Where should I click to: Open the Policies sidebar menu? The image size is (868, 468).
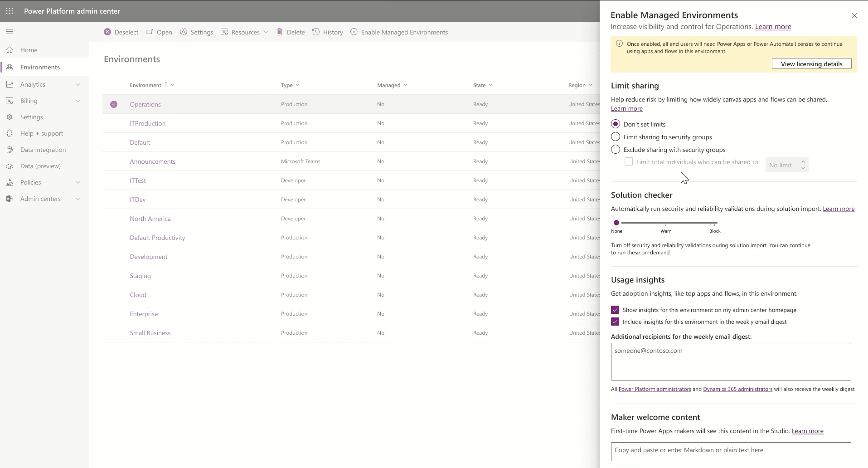click(44, 182)
